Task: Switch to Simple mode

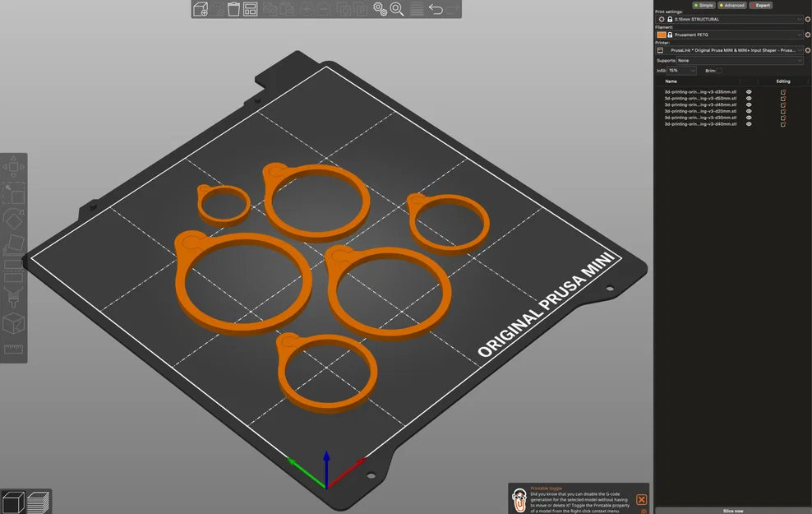Action: [x=704, y=5]
